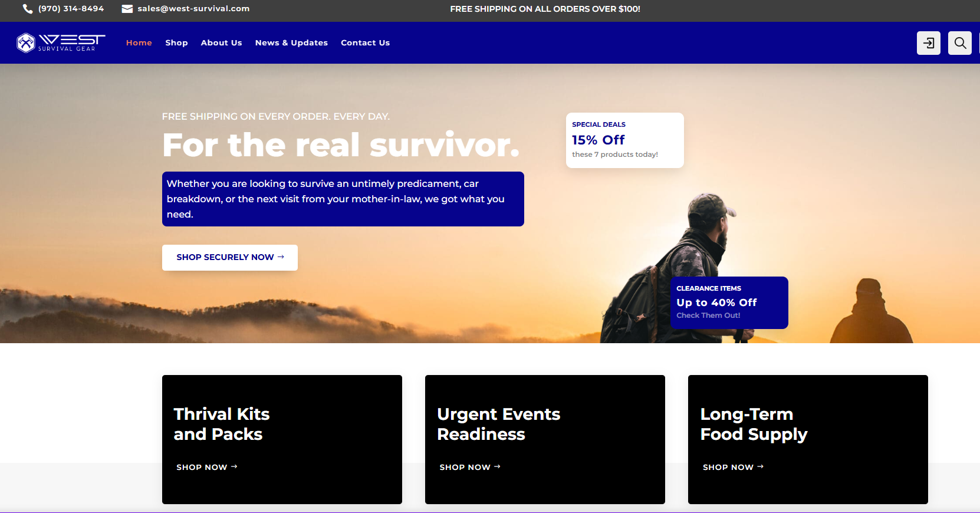Image resolution: width=980 pixels, height=513 pixels.
Task: Open the Thrival Kits and Packs card
Action: (x=282, y=439)
